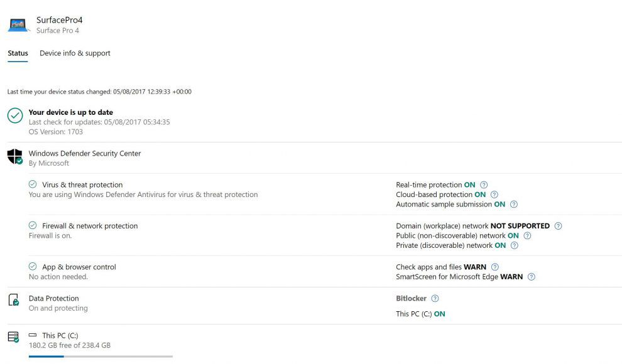Click the Windows Defender shield icon
The width and height of the screenshot is (622, 364).
pos(14,156)
